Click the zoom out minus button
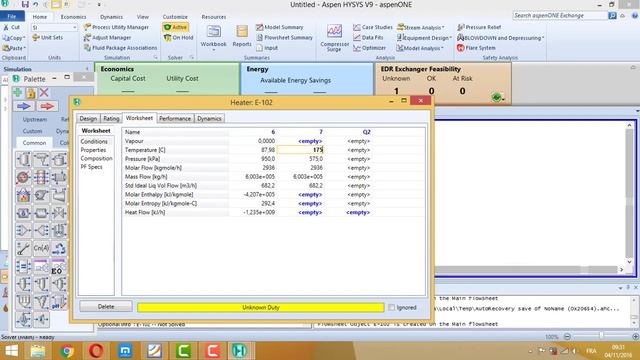Screen dimensions: 640x360 coord(567,336)
